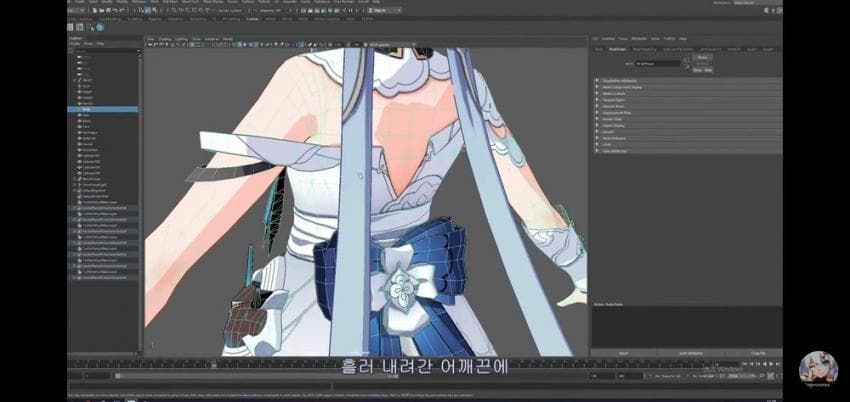Undo the last action in the status line
This screenshot has height=402, width=850.
point(115,10)
